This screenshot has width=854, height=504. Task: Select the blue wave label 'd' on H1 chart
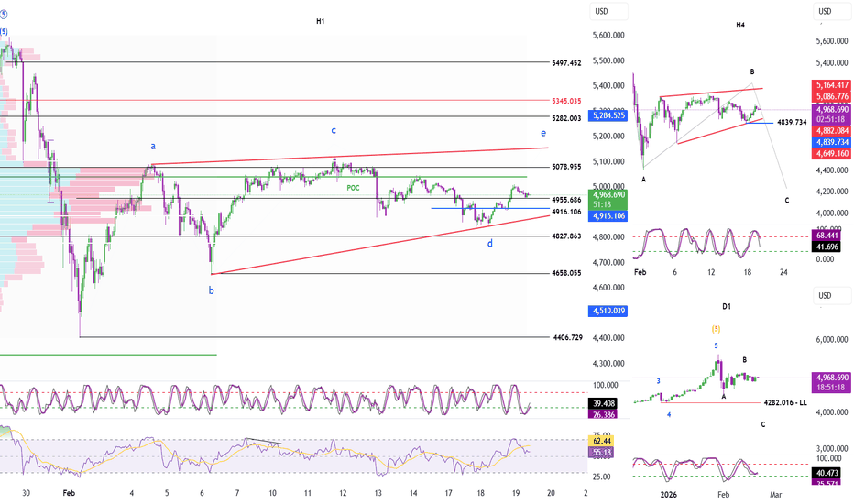[490, 243]
